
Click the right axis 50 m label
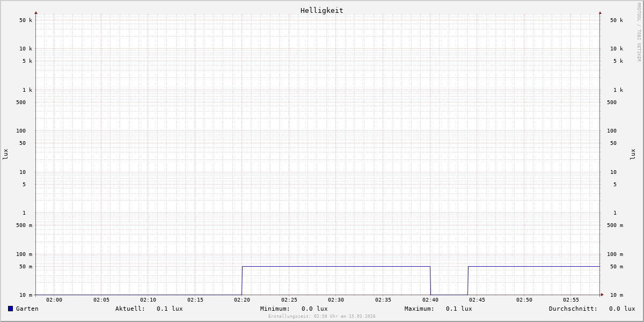(617, 267)
